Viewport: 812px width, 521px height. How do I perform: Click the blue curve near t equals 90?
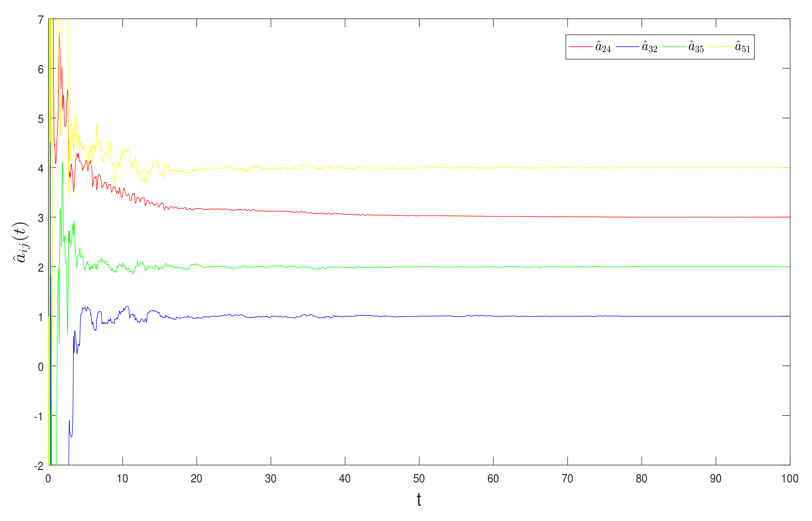(716, 316)
